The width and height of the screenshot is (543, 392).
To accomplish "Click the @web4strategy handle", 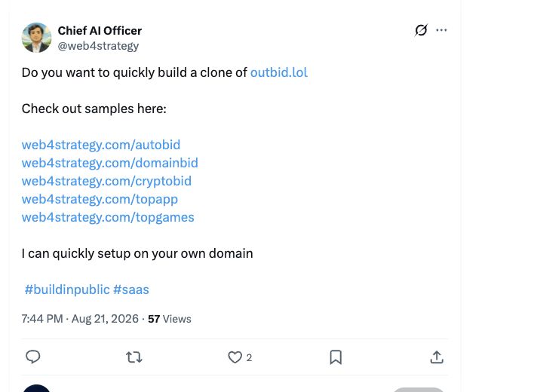I will 98,46.
